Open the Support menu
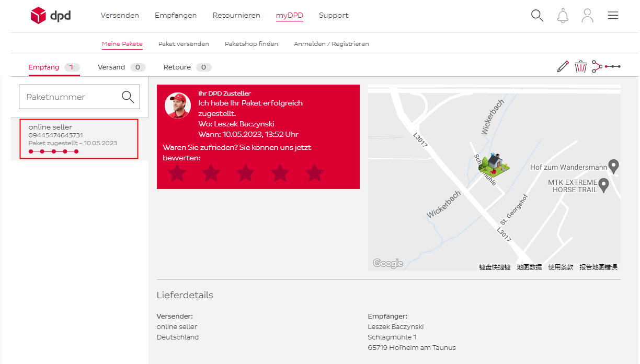The width and height of the screenshot is (640, 364). (334, 15)
